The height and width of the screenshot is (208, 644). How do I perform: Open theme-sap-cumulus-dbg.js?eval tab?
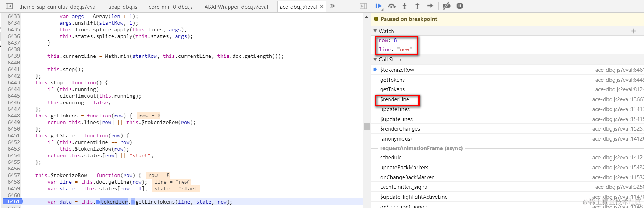click(58, 7)
